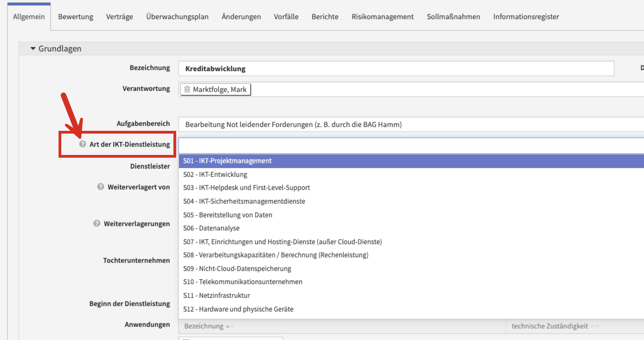
Task: Sort by technische Zuständigkeit column arrows
Action: [595, 326]
